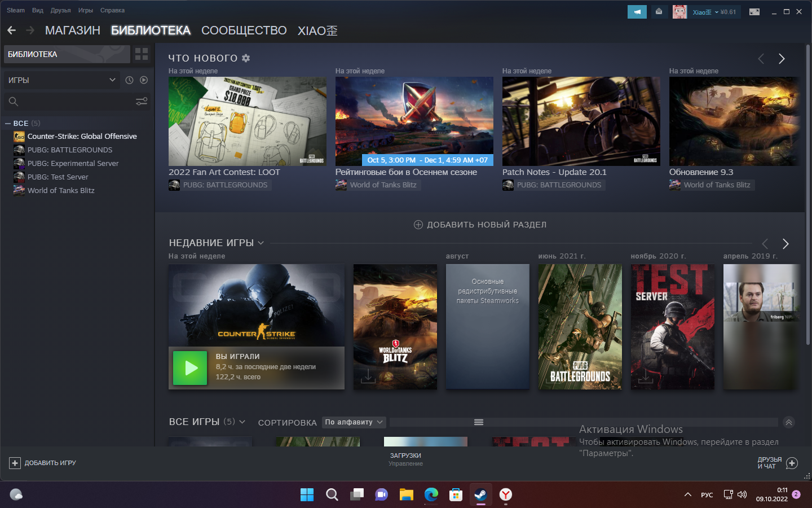Open Обновление 9.3 news card
This screenshot has width=812, height=508.
[734, 121]
